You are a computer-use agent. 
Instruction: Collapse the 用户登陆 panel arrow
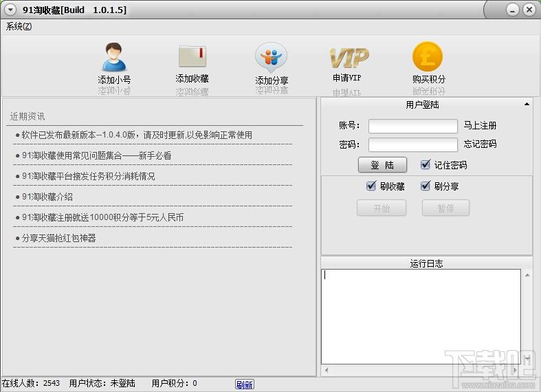coord(527,105)
